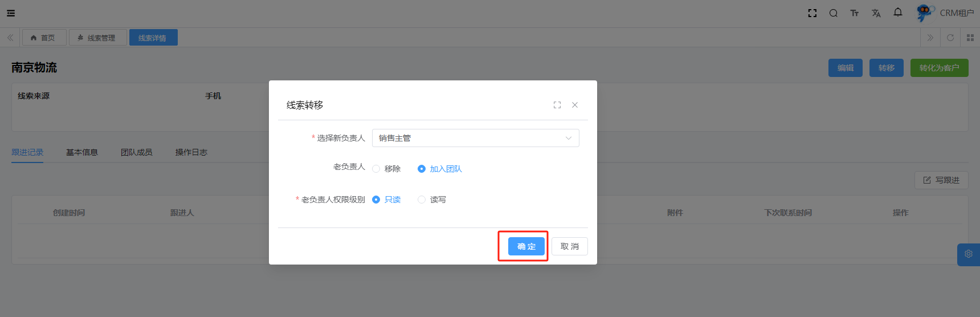980x317 pixels.
Task: Confirm transfer with 确定 button
Action: (526, 246)
